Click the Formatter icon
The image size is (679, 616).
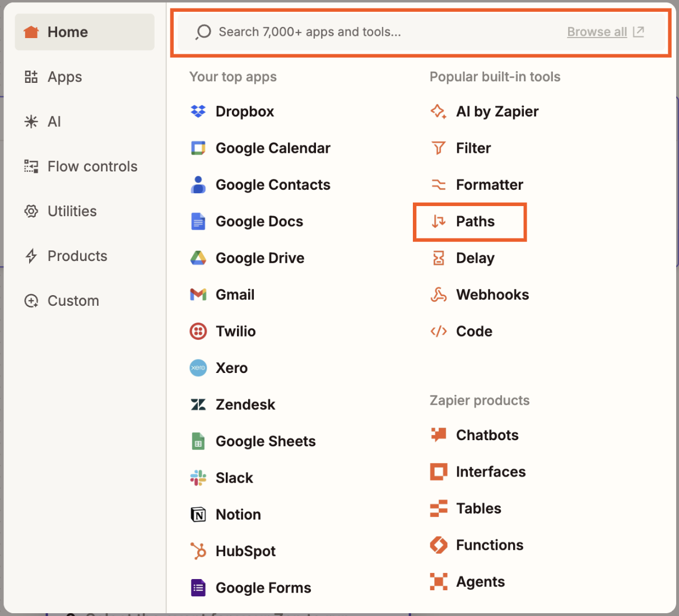click(x=439, y=185)
